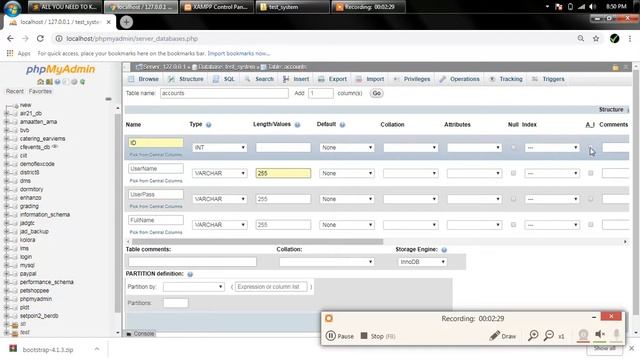
Task: Open Collation dropdown for UserName row
Action: (x=411, y=173)
